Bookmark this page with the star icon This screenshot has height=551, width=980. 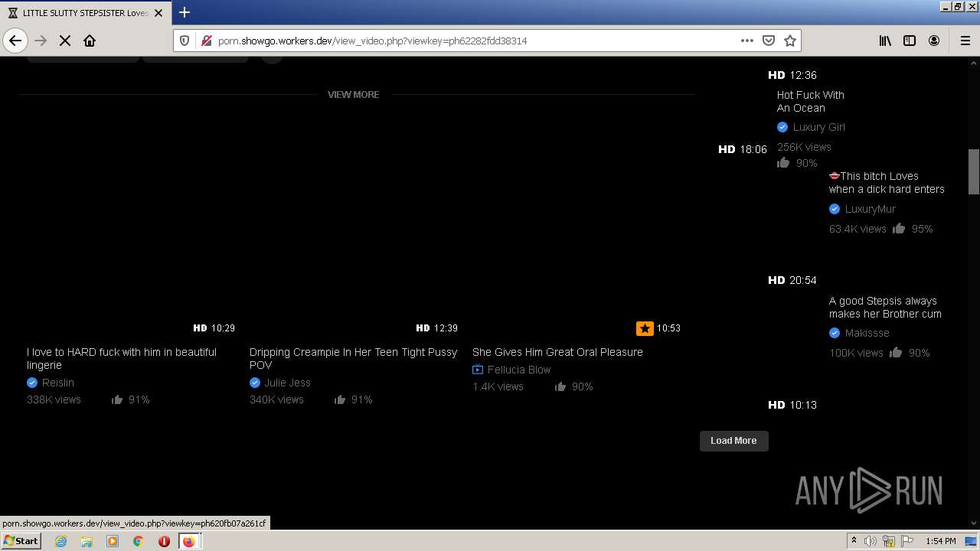coord(790,41)
